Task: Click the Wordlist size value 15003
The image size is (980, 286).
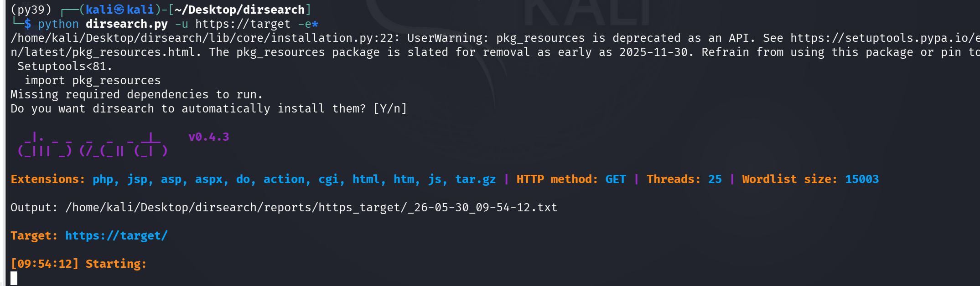Action: click(862, 179)
